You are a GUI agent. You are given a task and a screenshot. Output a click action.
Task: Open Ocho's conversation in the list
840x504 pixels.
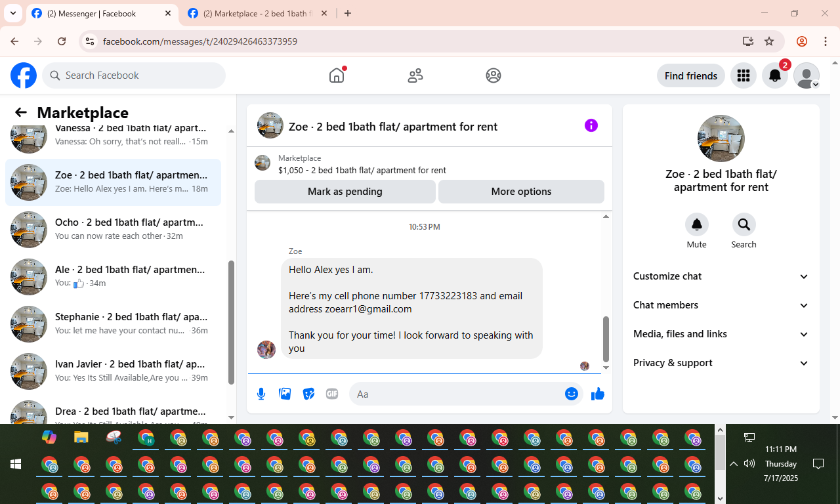tap(113, 229)
